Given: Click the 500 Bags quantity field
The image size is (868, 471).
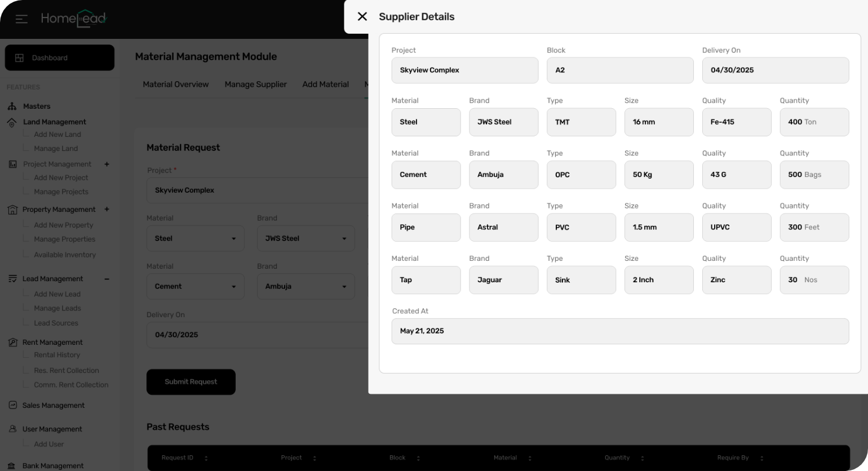Looking at the screenshot, I should [x=814, y=175].
